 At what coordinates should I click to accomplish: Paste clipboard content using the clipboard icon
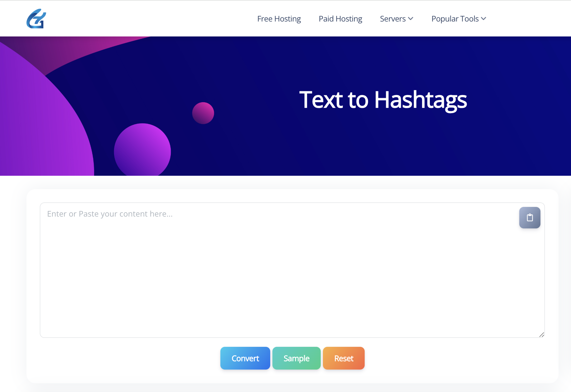(530, 218)
